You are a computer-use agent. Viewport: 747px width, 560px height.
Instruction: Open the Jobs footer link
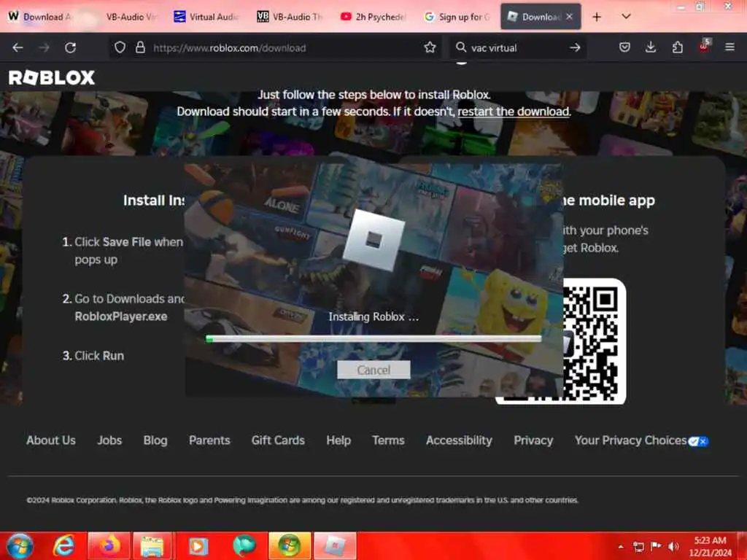coord(109,440)
